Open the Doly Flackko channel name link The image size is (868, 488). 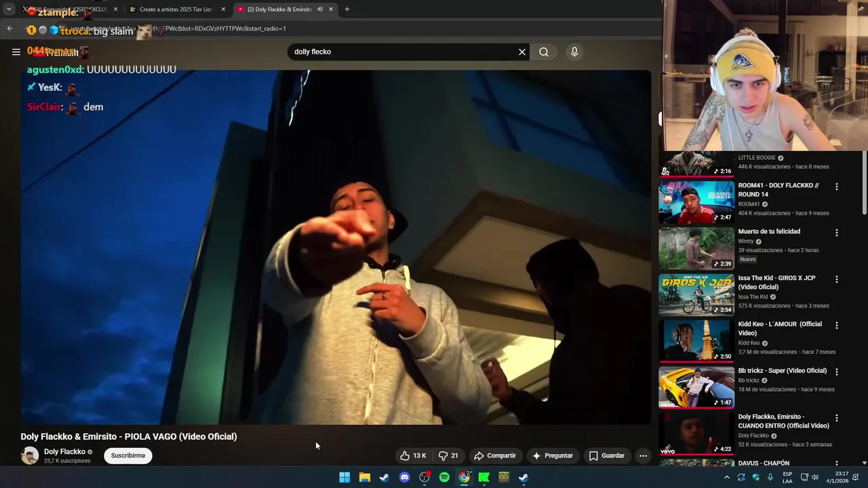click(x=64, y=451)
